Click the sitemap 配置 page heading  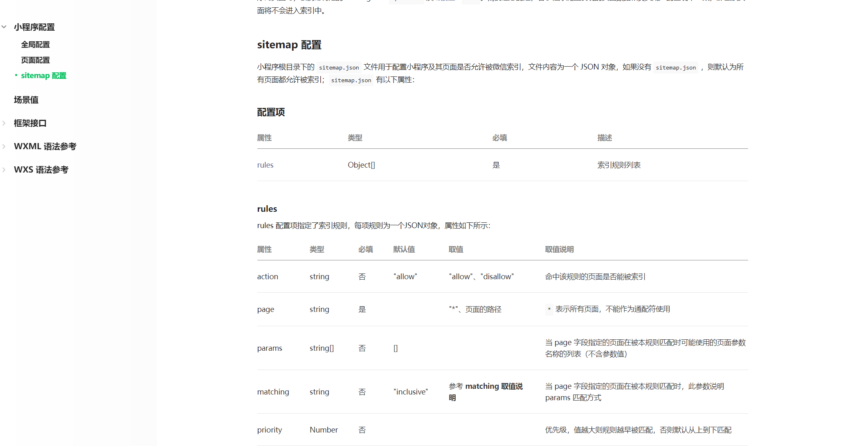tap(289, 45)
